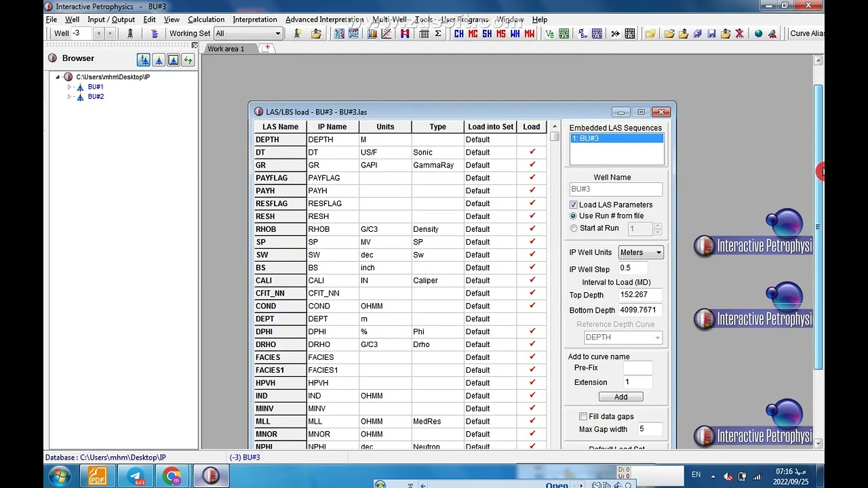
Task: Enable the Fill data gaps checkbox
Action: (583, 416)
